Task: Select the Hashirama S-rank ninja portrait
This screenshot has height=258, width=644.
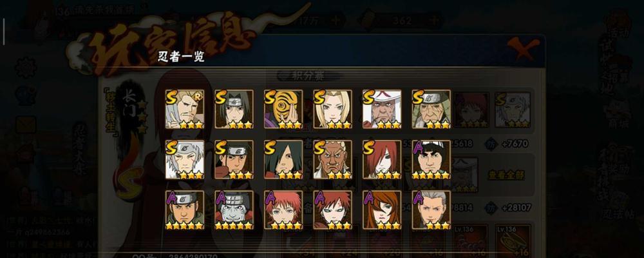Action: tap(234, 160)
